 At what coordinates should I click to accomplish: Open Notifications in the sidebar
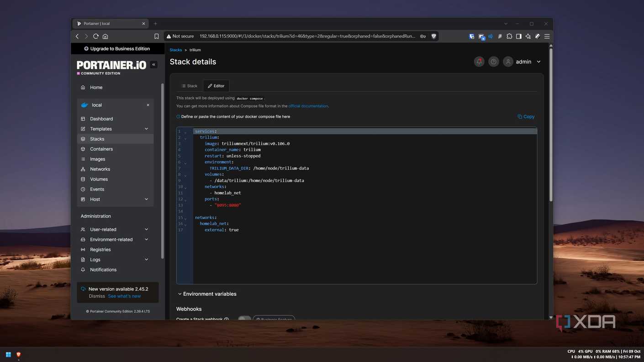coord(115,270)
